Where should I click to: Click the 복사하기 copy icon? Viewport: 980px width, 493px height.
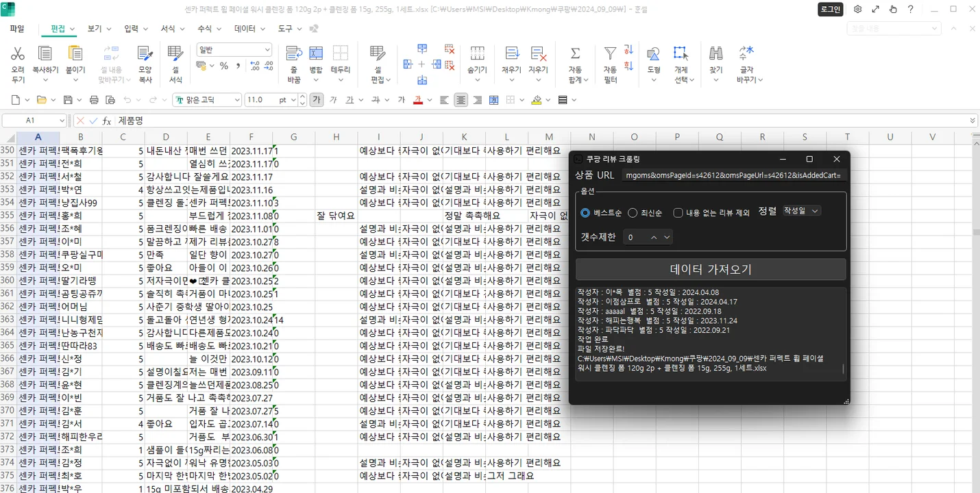point(45,54)
